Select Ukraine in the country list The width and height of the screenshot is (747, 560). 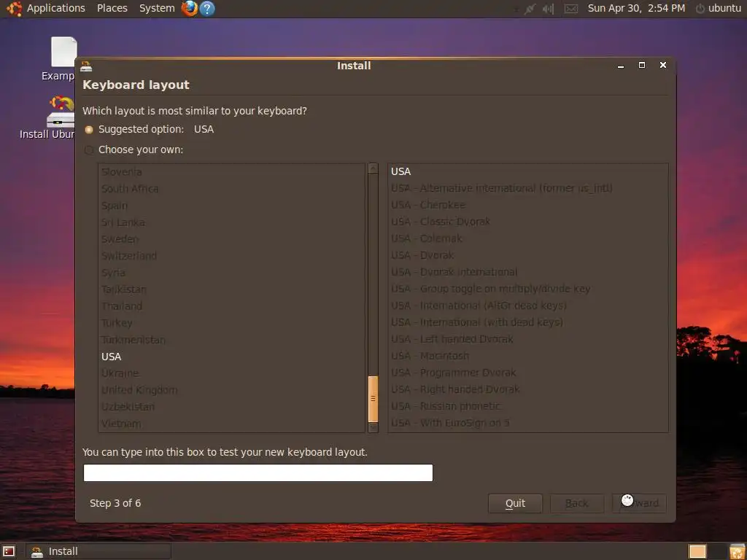tap(231, 373)
